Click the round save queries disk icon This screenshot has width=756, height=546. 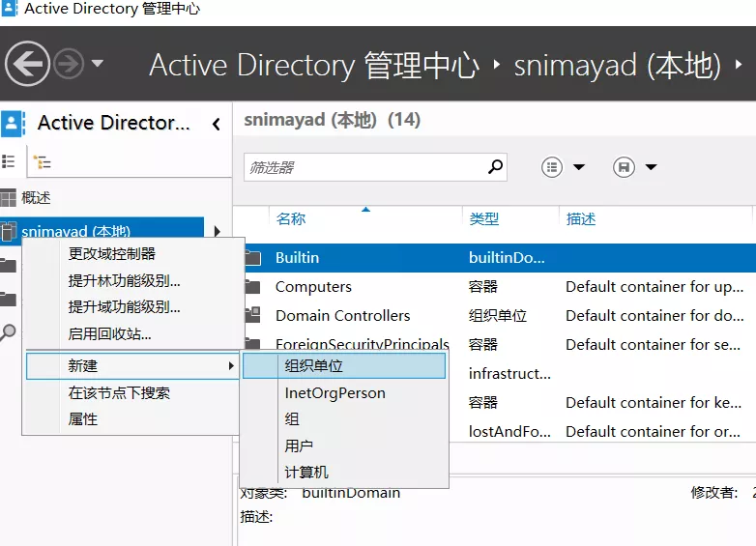[x=624, y=167]
